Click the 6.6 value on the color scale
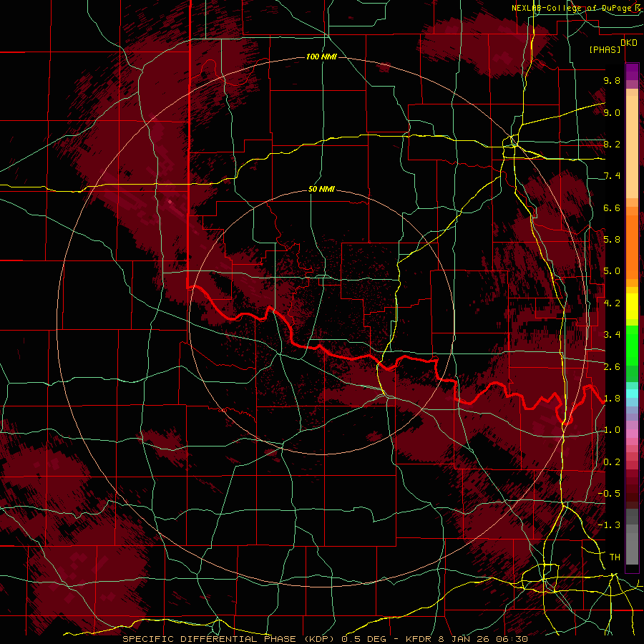Viewport: 644px width, 644px height. 612,208
